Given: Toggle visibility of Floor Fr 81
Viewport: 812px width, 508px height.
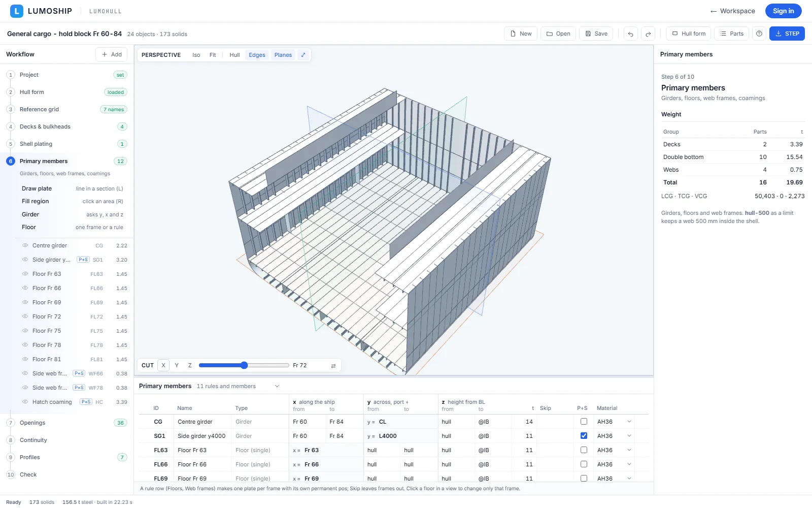Looking at the screenshot, I should tap(25, 359).
